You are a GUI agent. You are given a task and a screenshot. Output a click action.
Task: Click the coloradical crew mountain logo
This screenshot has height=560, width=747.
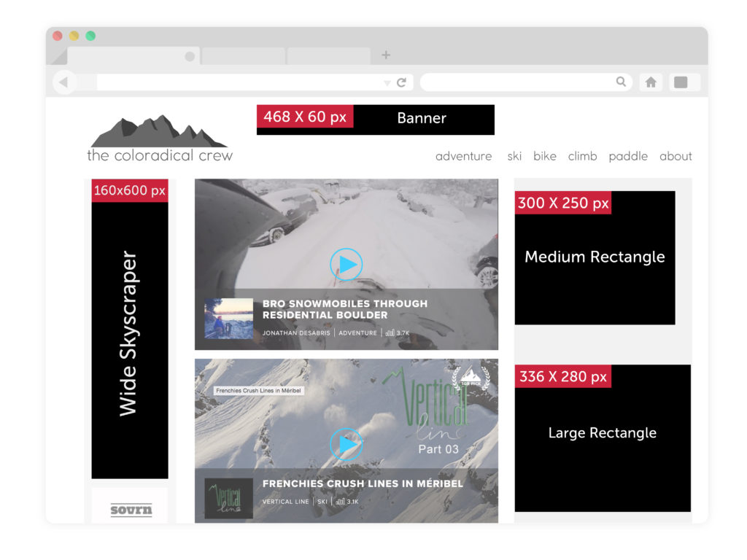(x=159, y=132)
